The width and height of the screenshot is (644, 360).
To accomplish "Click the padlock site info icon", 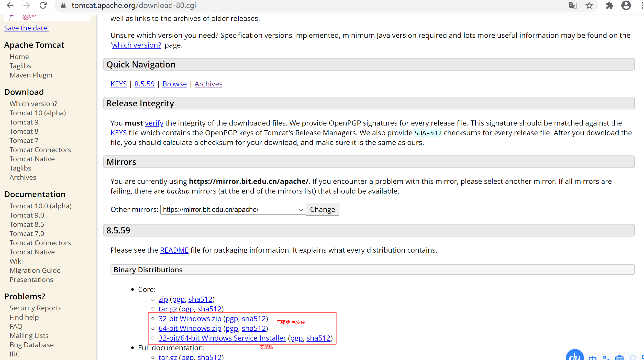I will 63,5.
